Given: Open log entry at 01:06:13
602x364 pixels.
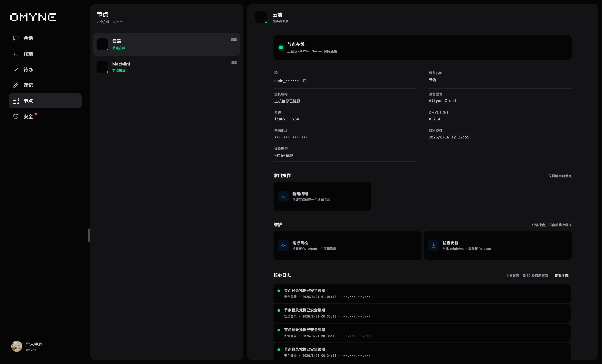Looking at the screenshot, I should coord(422,294).
